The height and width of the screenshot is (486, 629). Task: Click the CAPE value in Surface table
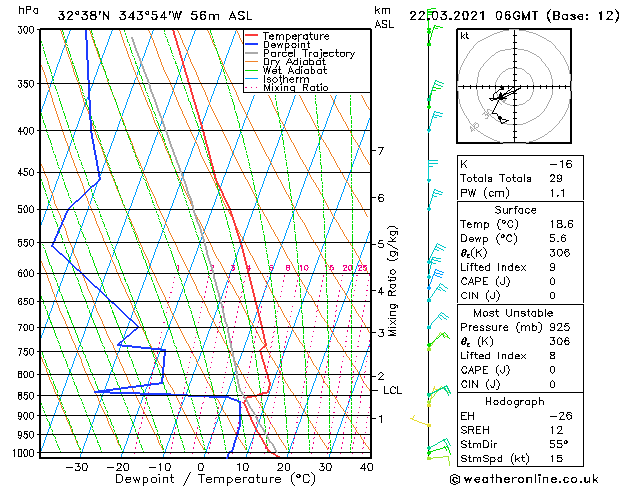click(x=552, y=281)
